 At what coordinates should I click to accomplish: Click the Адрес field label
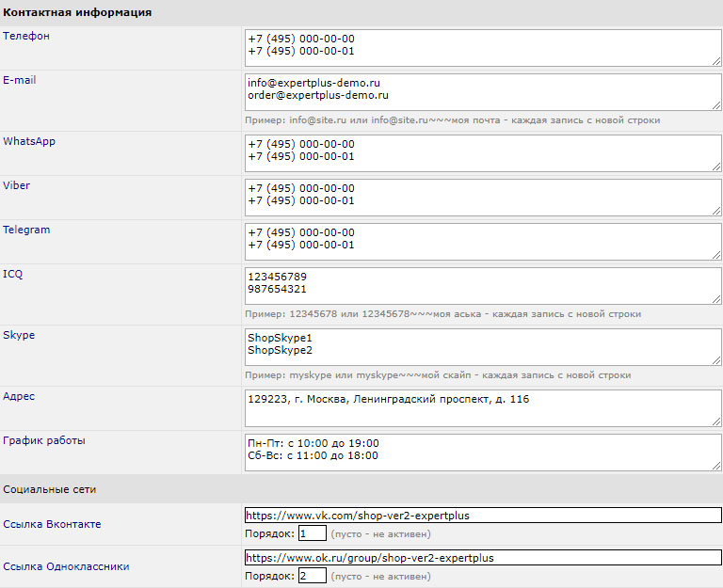pos(19,396)
